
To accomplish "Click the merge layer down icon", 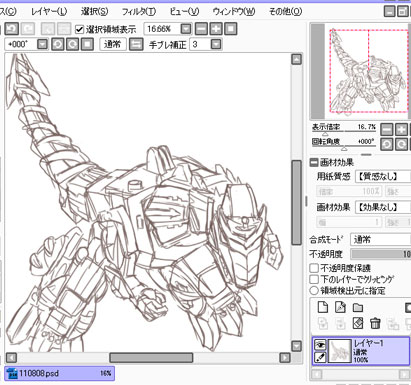I will [x=340, y=323].
